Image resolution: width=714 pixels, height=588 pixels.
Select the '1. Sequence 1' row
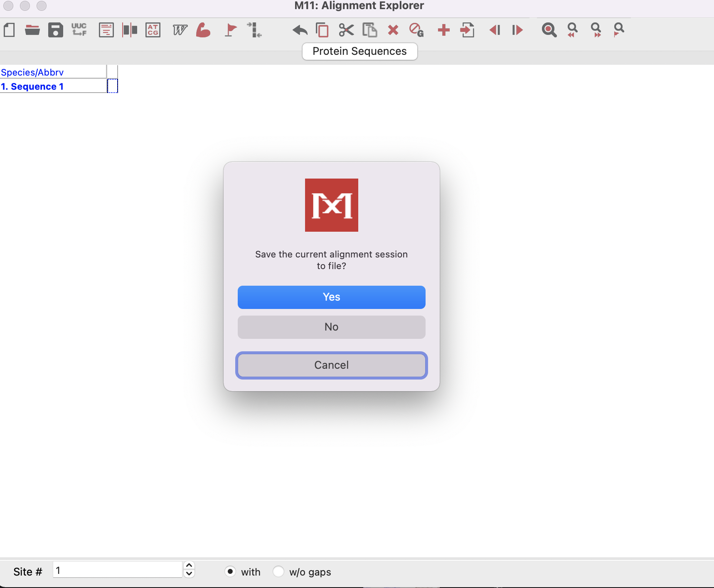[53, 86]
